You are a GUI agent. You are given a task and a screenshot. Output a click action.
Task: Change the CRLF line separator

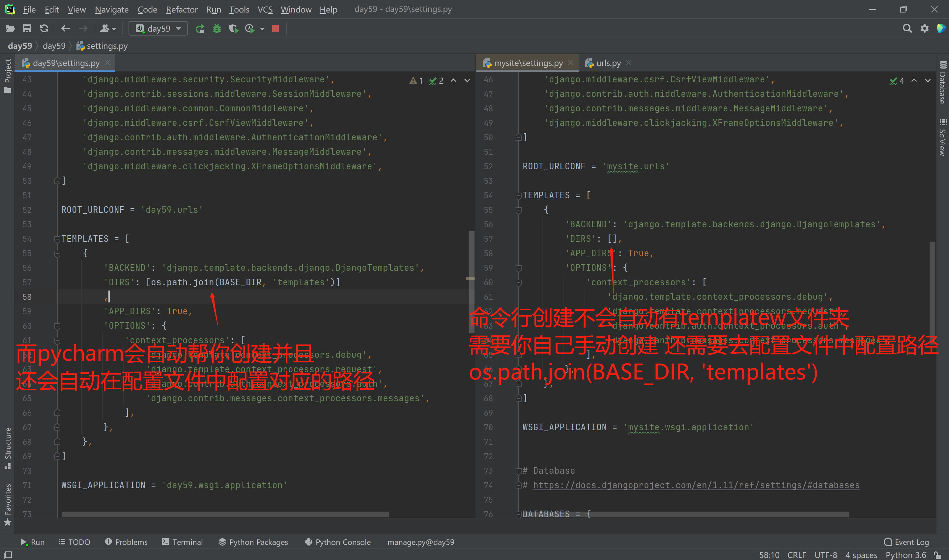(796, 555)
